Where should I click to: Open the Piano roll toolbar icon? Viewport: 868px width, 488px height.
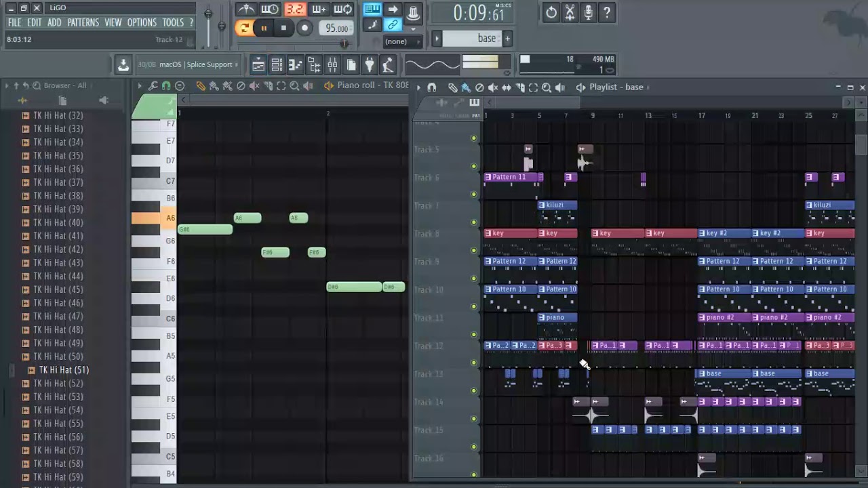pyautogui.click(x=295, y=65)
